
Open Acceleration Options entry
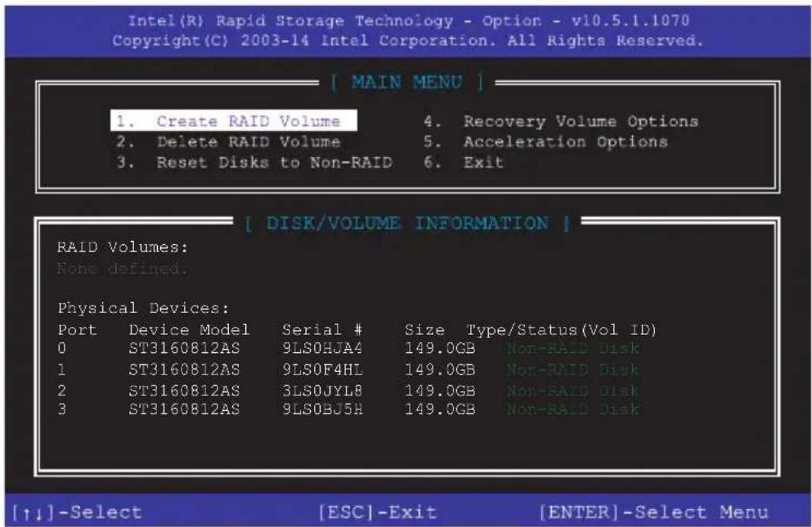tap(545, 142)
